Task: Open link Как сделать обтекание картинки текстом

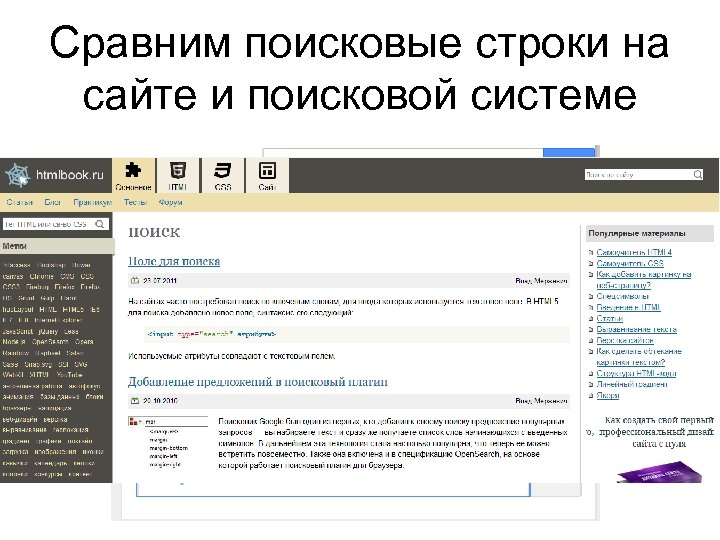Action: pos(639,357)
